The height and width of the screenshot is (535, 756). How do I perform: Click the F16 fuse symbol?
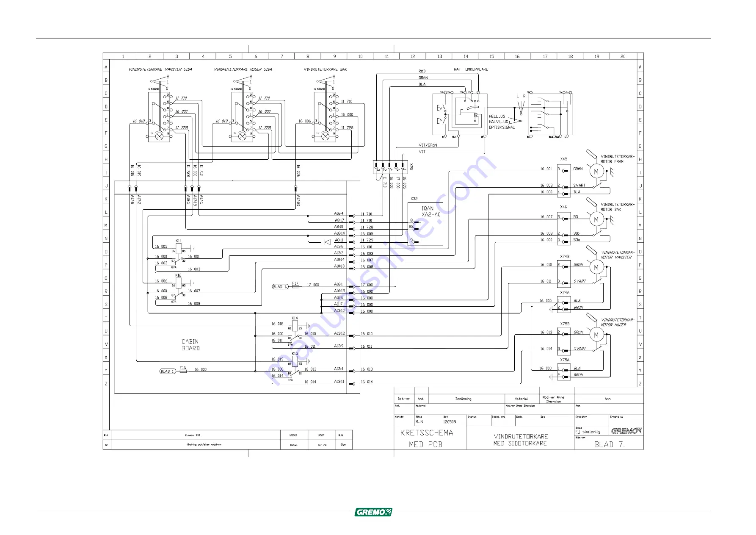(183, 371)
